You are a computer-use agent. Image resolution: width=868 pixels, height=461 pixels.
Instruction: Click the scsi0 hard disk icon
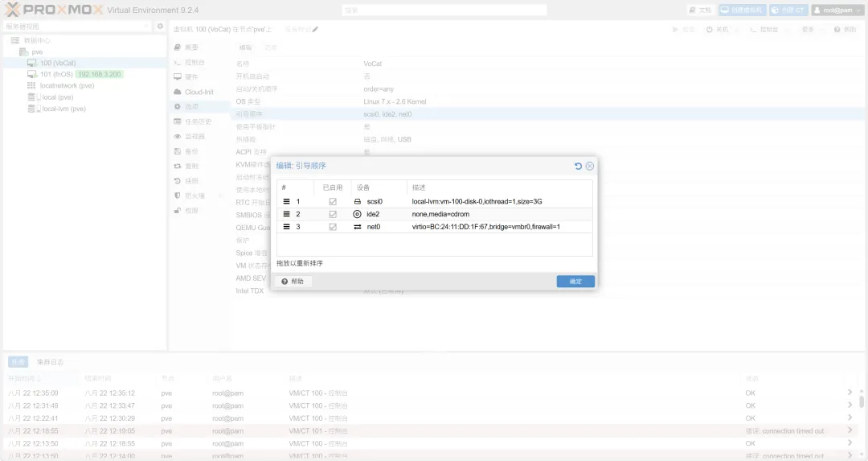click(x=357, y=202)
